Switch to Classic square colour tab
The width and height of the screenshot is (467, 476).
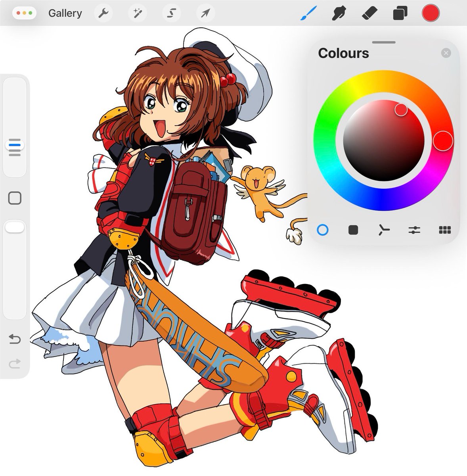pos(353,230)
